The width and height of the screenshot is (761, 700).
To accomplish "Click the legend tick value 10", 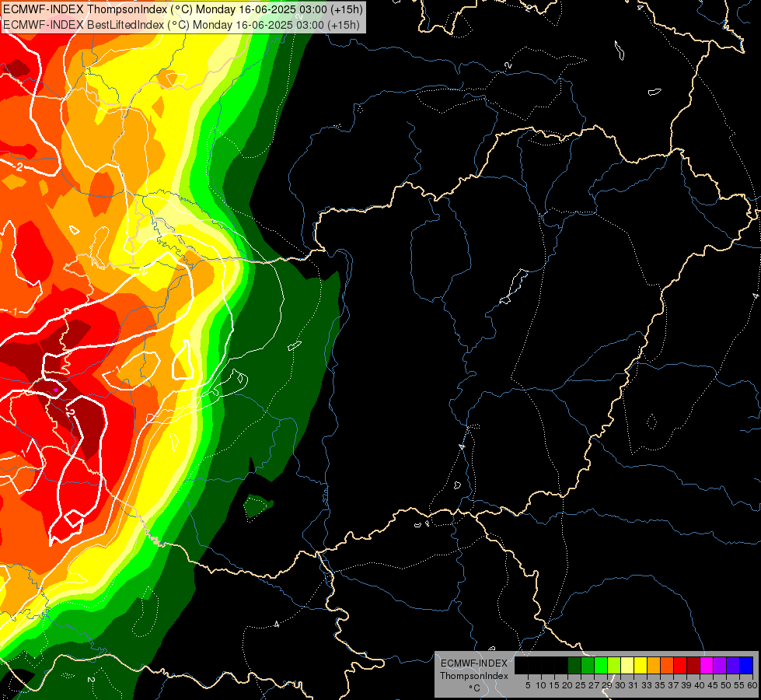I will coord(541,685).
